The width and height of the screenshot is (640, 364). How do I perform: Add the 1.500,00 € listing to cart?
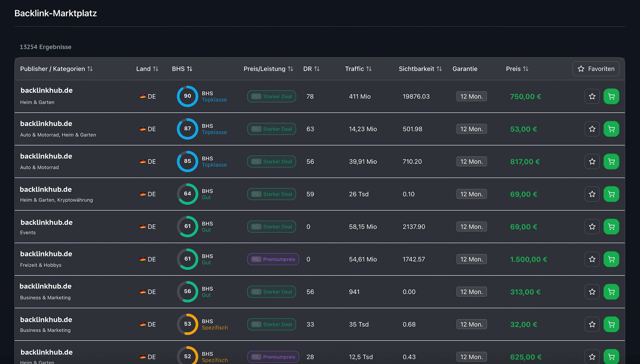click(x=611, y=259)
